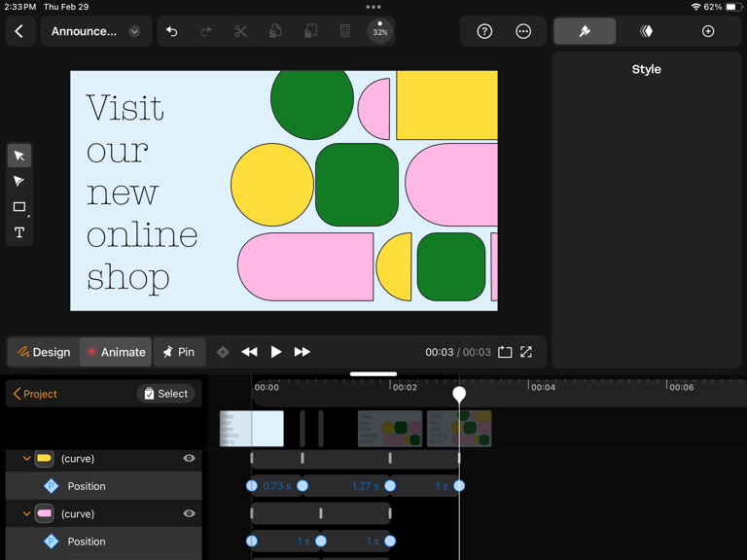
Task: Click the pink curve layer color swatch
Action: tap(45, 513)
